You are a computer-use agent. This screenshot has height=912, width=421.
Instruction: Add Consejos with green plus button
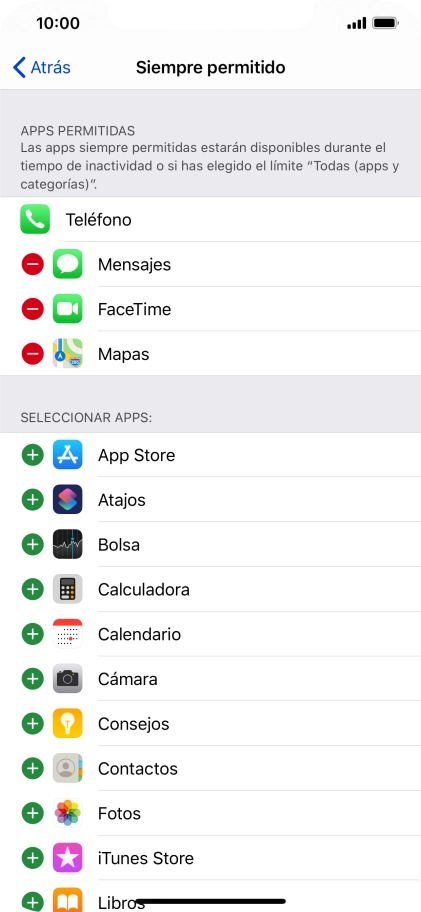coord(33,724)
